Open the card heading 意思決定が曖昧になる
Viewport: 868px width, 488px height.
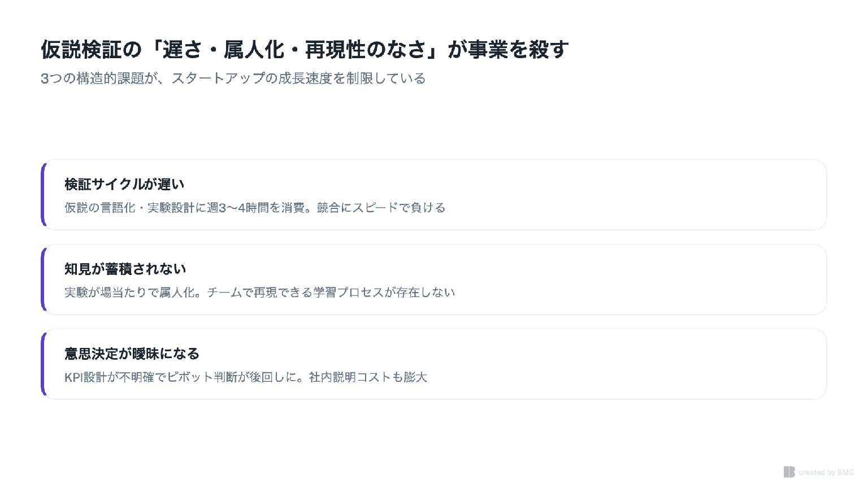[132, 354]
